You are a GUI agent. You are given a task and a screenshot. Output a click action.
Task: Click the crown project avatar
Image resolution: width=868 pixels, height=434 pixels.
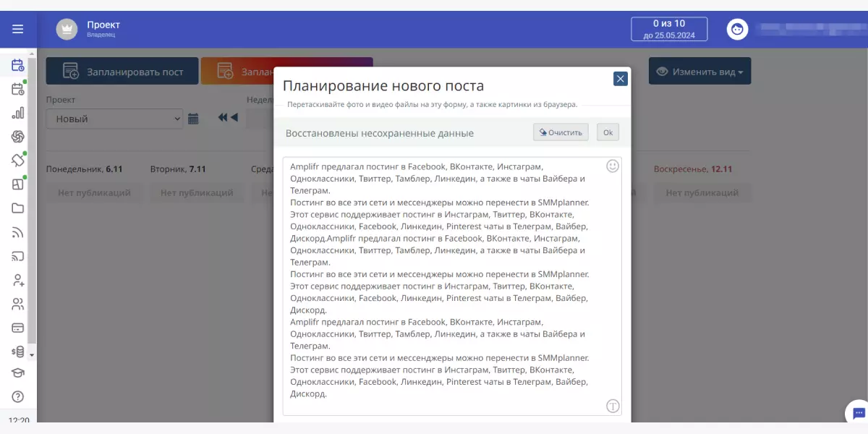[x=67, y=29]
